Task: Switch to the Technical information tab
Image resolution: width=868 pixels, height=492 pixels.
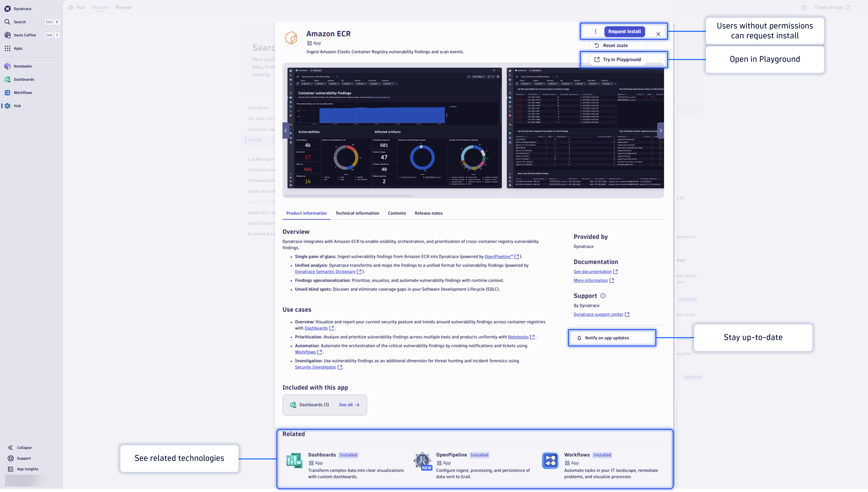Action: (357, 213)
